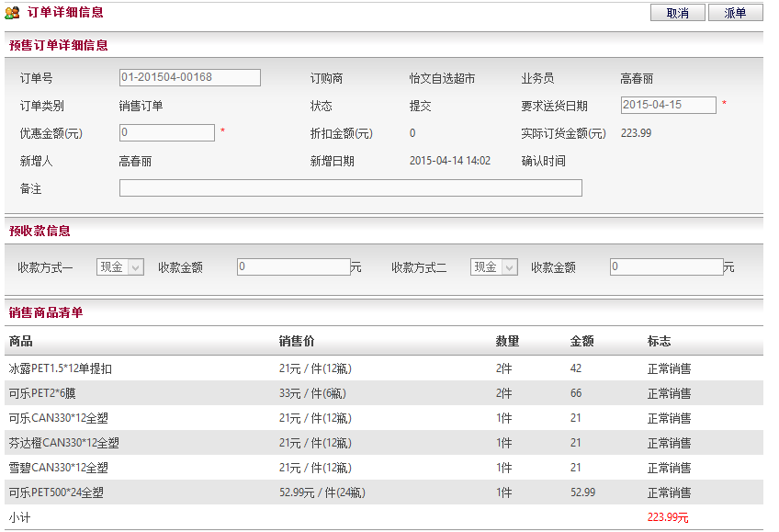Screen dimensions: 779x532
Task: Click the 销售商品清单 section header
Action: (46, 312)
